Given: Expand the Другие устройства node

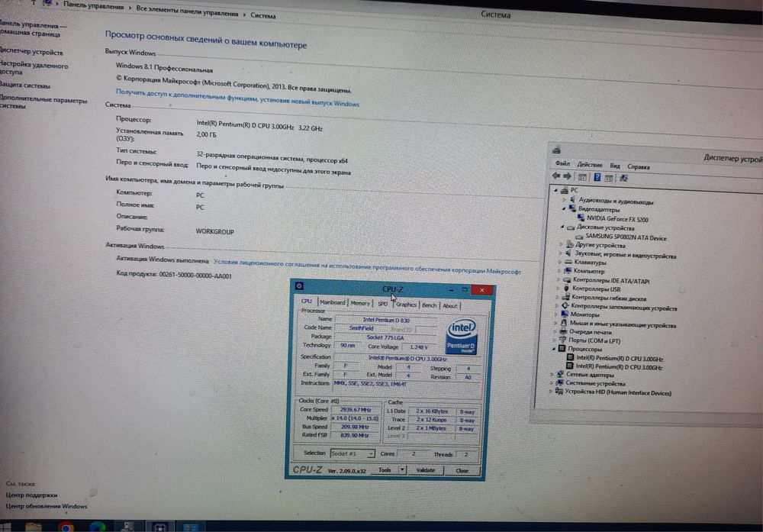Looking at the screenshot, I should [561, 244].
